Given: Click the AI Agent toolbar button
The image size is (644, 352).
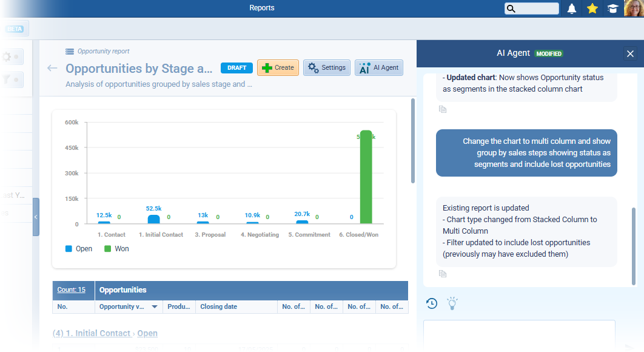Looking at the screenshot, I should coord(378,68).
